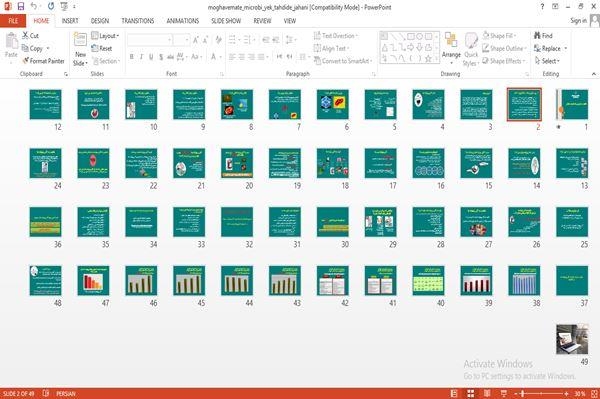Click the New Slide button icon
Image resolution: width=600 pixels, height=399 pixels.
[x=80, y=41]
